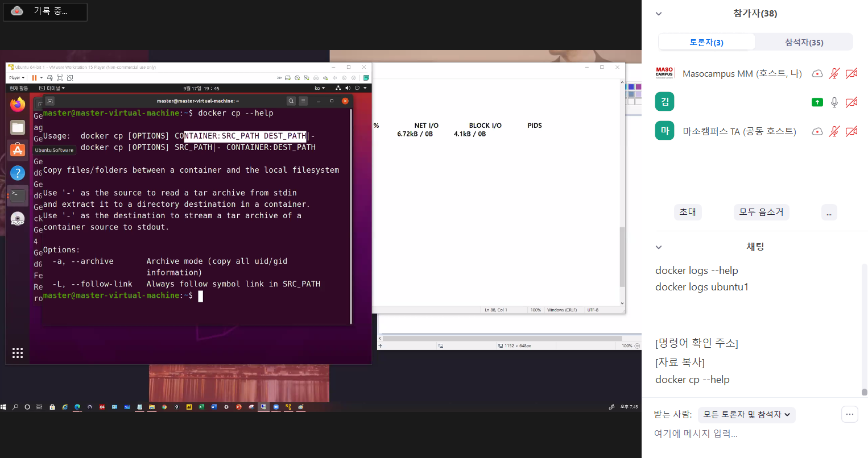Open Firefox from the Ubuntu dock
Viewport: 868px width, 458px height.
tap(18, 105)
